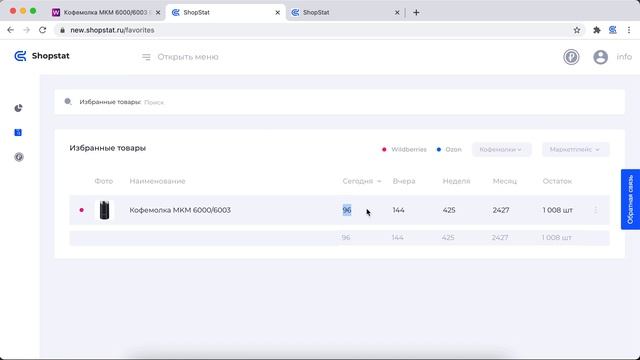640x360 pixels.
Task: Go forward in browser history
Action: click(x=27, y=30)
